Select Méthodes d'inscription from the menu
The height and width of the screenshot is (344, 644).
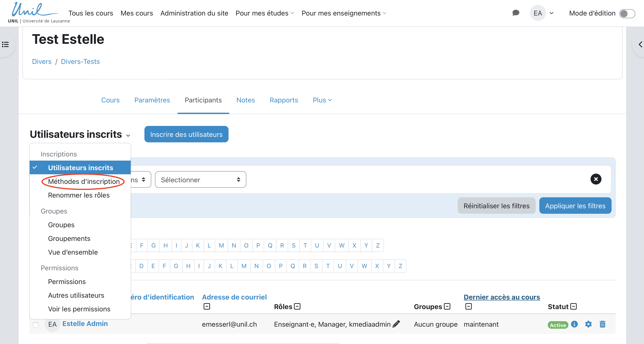click(84, 182)
